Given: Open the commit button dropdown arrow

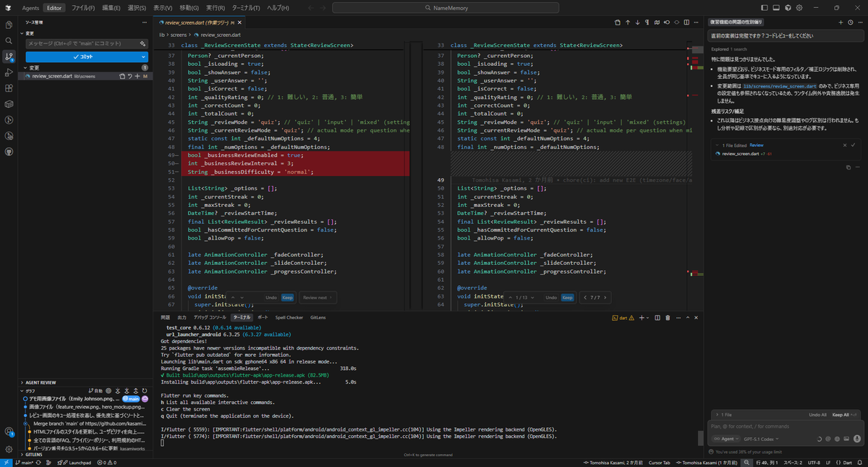Looking at the screenshot, I should [143, 56].
